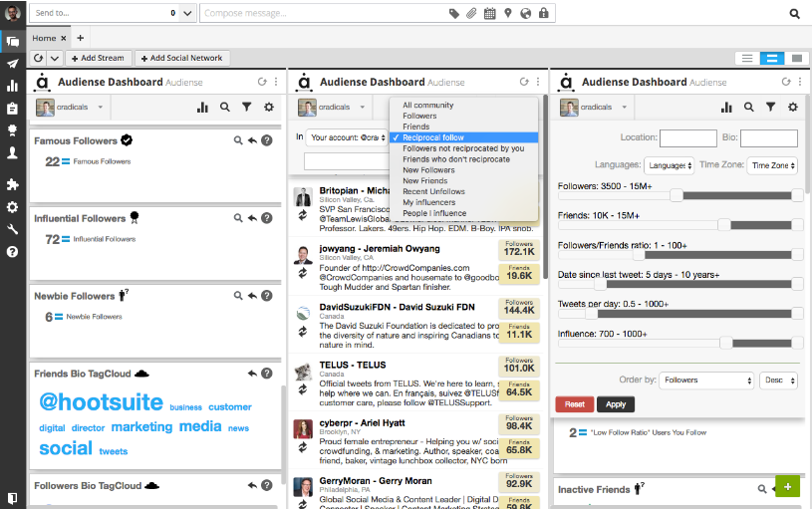Open the App Directory puzzle piece icon
The height and width of the screenshot is (509, 812).
tap(12, 184)
